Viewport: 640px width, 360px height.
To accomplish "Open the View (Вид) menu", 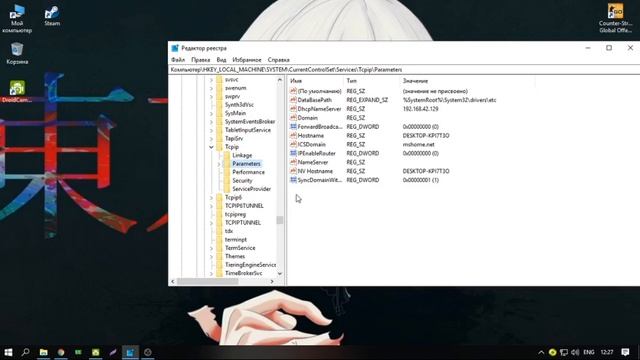I will [x=221, y=60].
